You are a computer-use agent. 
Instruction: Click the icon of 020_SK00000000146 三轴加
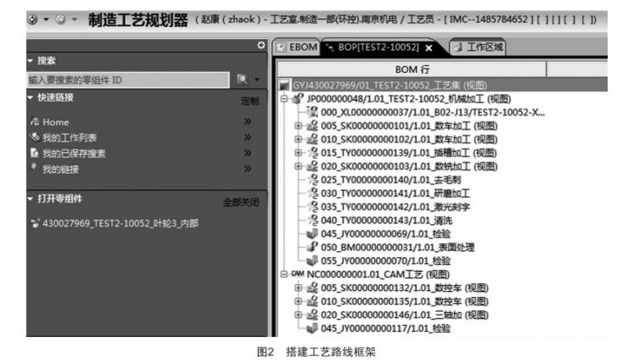312,315
